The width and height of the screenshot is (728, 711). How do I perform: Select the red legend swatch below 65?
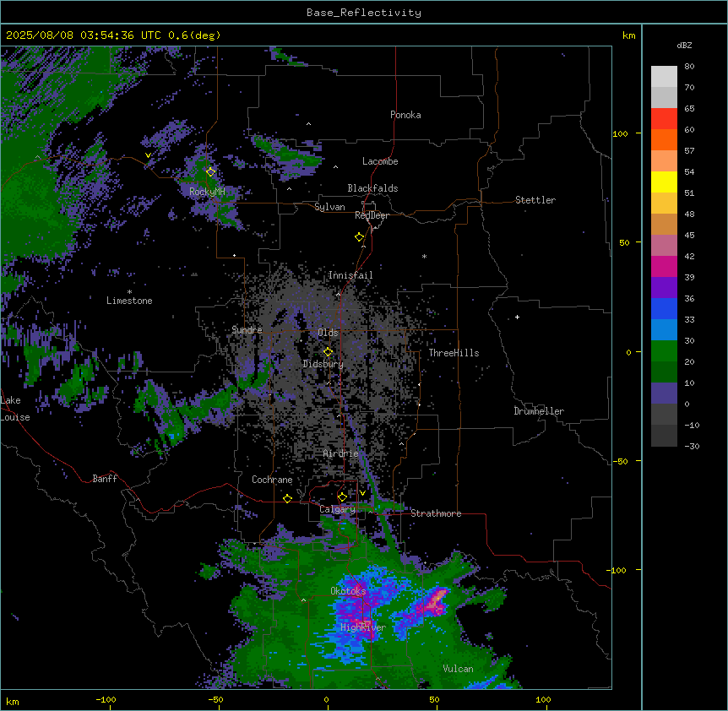tap(664, 118)
